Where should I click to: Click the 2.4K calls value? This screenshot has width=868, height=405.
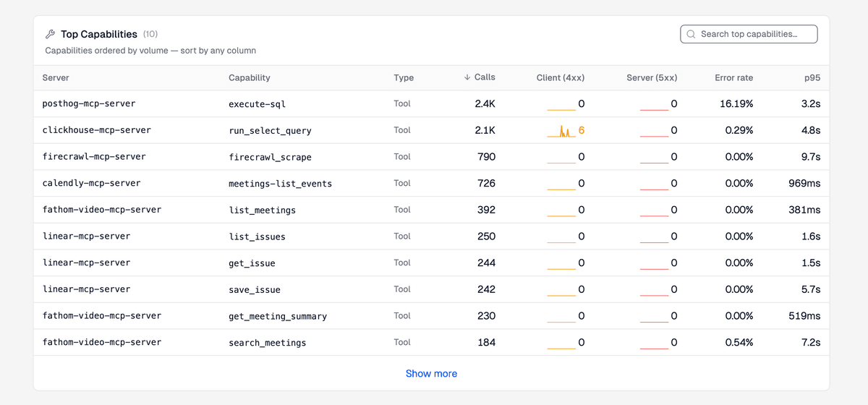[x=485, y=103]
